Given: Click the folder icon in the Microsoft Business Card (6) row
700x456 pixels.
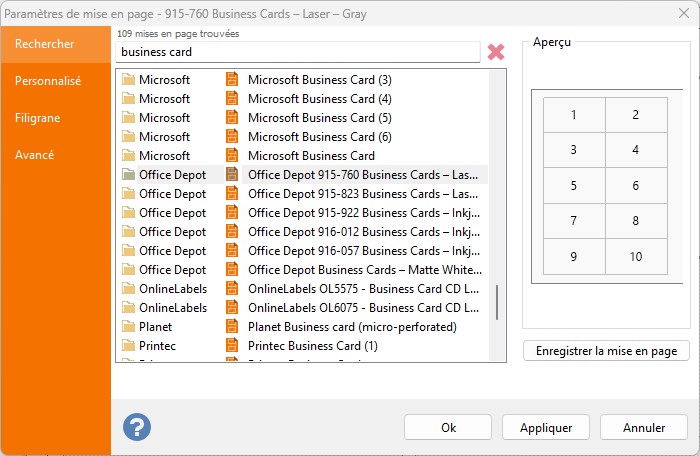Looking at the screenshot, I should coord(129,137).
